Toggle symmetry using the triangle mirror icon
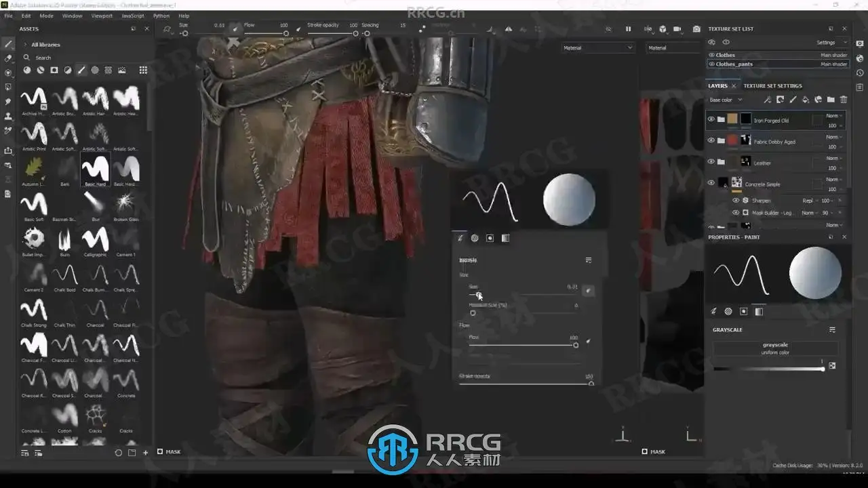The height and width of the screenshot is (488, 868). coord(509,29)
